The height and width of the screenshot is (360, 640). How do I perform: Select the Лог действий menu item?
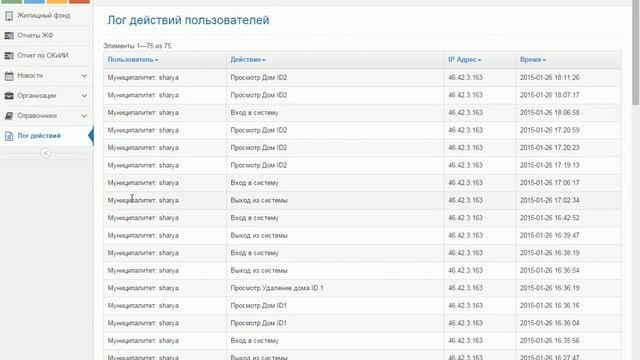coord(39,136)
